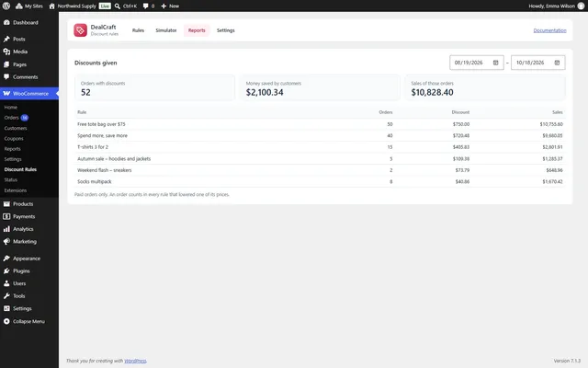This screenshot has height=368, width=588.
Task: Click the plus New icon
Action: point(164,6)
